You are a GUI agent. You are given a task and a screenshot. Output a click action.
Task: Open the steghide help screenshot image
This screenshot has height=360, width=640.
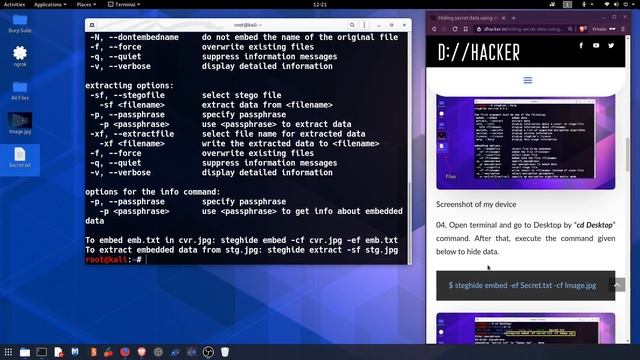(525, 142)
